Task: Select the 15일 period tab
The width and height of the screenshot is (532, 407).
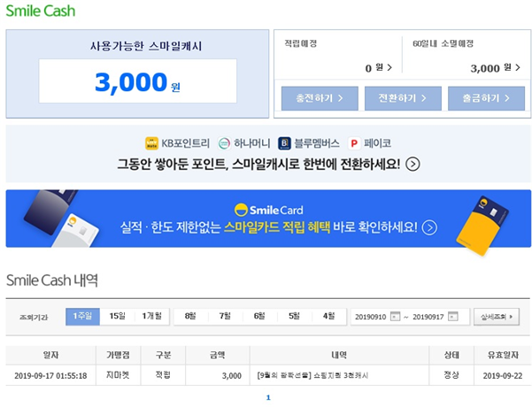Action: pos(118,317)
